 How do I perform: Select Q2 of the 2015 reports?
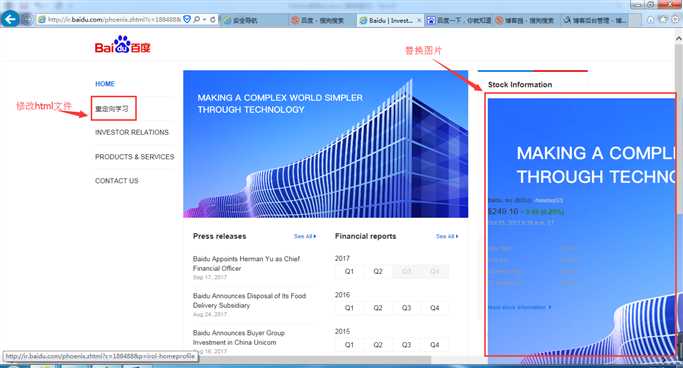tap(378, 344)
